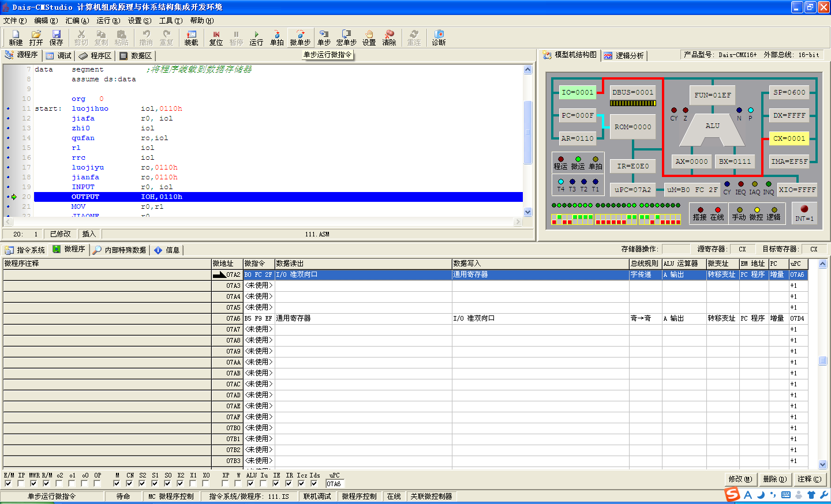Toggle the IR checkbox
The width and height of the screenshot is (831, 504).
[x=289, y=484]
